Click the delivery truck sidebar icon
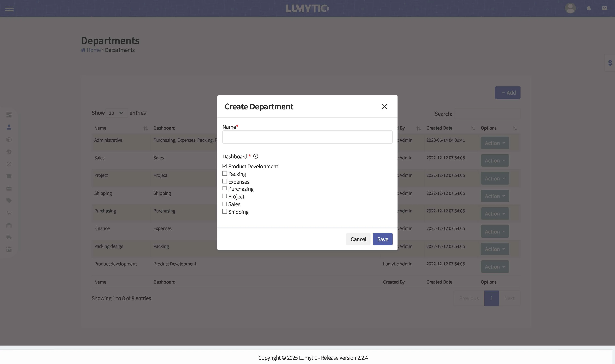 [x=9, y=237]
